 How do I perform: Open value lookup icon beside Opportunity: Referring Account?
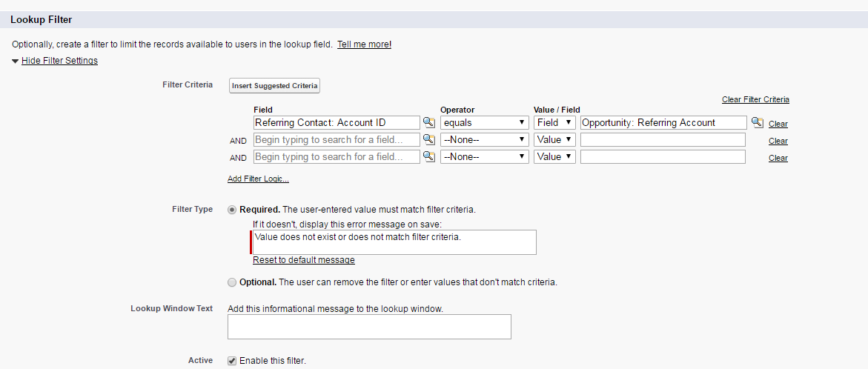pos(757,123)
